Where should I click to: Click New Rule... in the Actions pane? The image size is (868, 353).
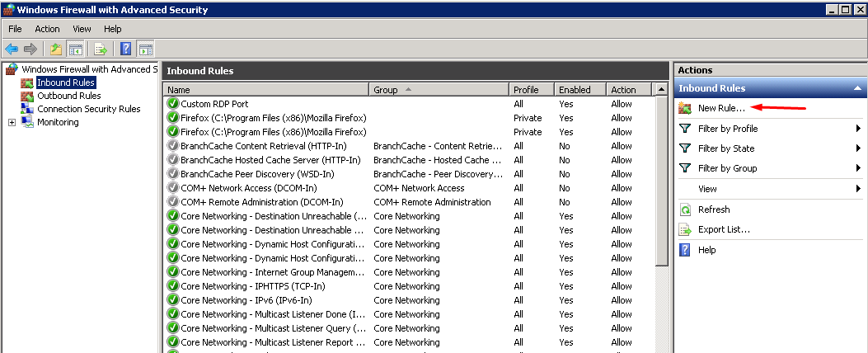pyautogui.click(x=721, y=108)
